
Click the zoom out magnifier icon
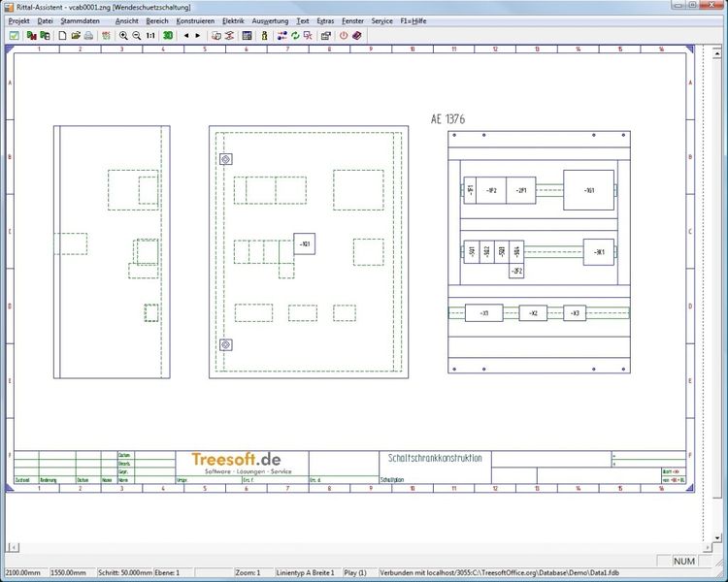[x=137, y=36]
